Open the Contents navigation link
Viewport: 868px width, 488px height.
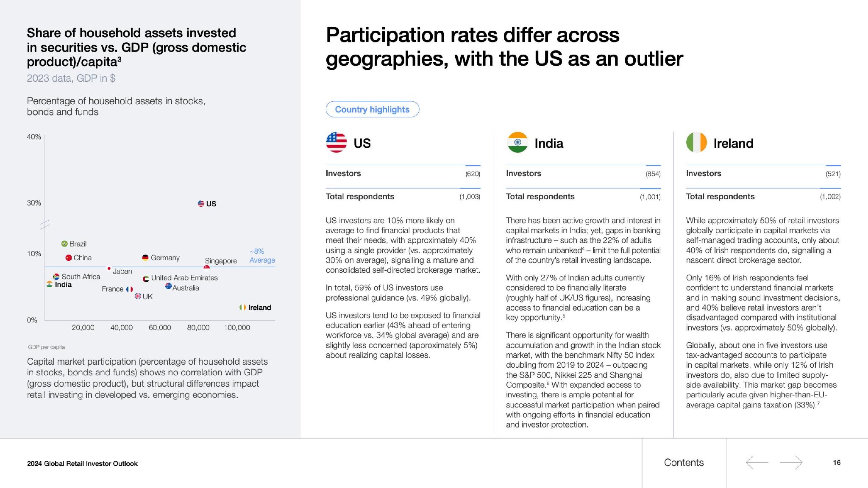click(684, 463)
